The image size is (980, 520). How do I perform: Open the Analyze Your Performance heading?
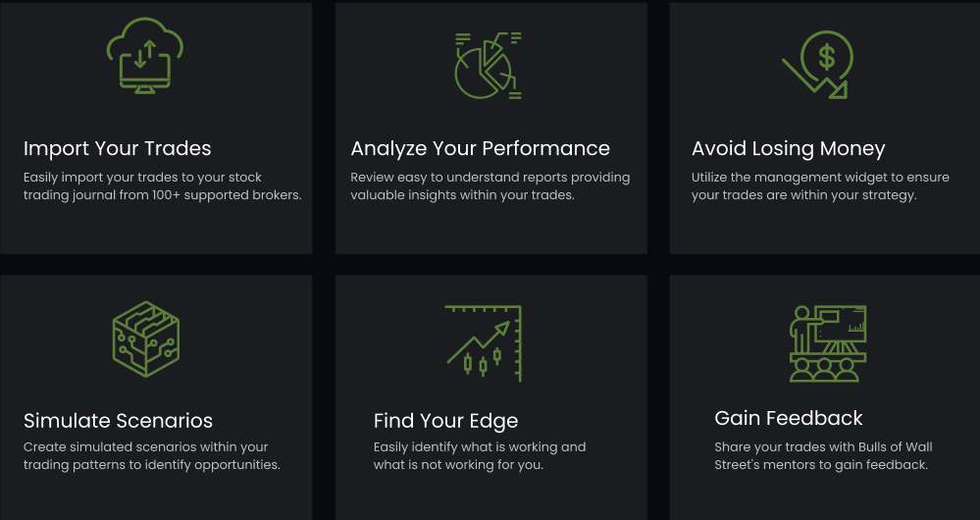pos(480,148)
